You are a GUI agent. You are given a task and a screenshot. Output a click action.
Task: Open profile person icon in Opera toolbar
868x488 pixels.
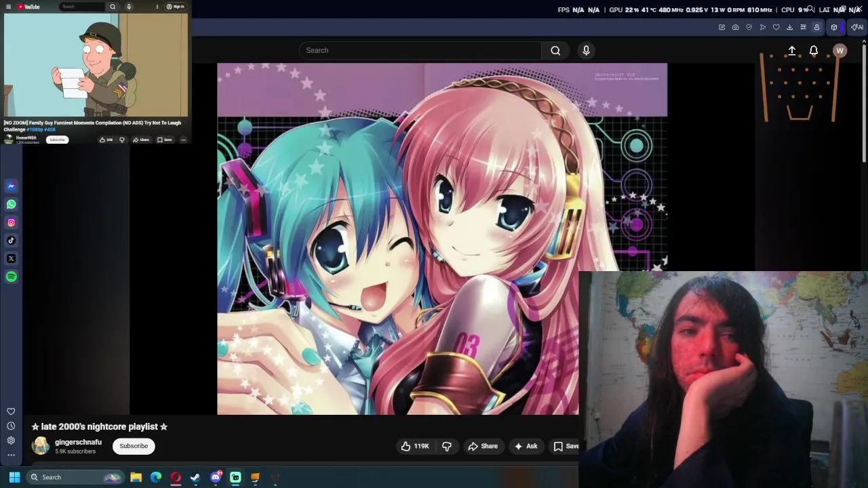tap(816, 27)
